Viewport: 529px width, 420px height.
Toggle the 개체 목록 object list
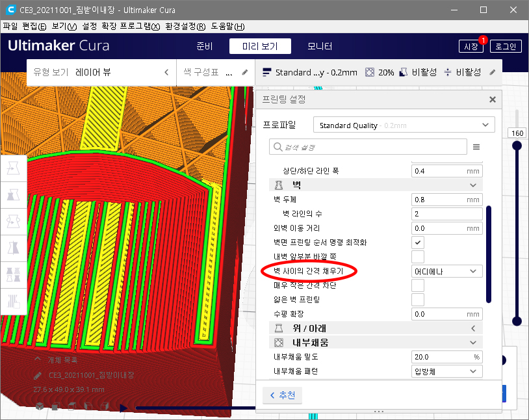[56, 360]
